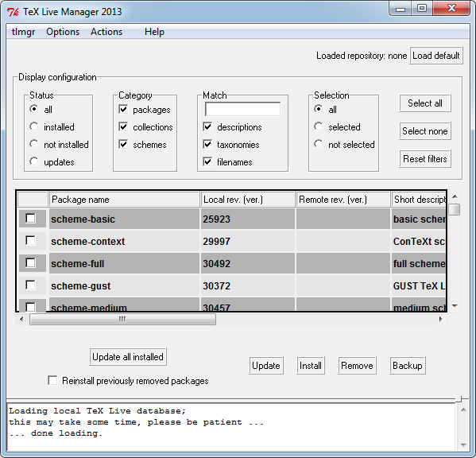This screenshot has height=458, width=476.
Task: Select Selection 'all' radio button
Action: 319,109
